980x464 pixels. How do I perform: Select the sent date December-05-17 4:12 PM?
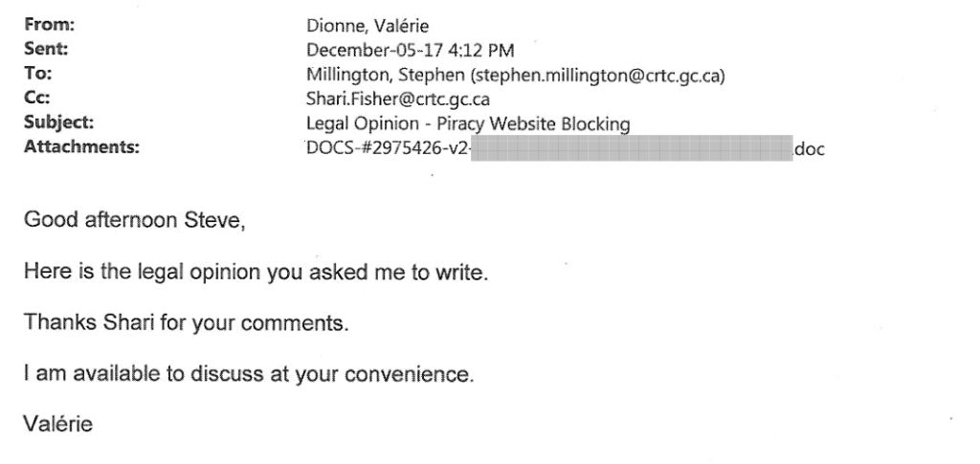(x=411, y=51)
